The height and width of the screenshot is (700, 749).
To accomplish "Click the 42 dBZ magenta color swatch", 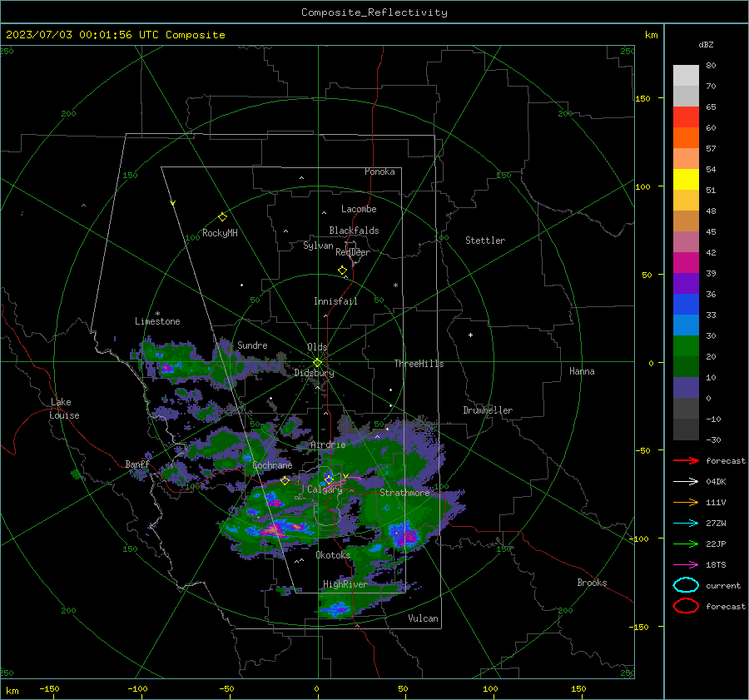I will click(x=686, y=262).
